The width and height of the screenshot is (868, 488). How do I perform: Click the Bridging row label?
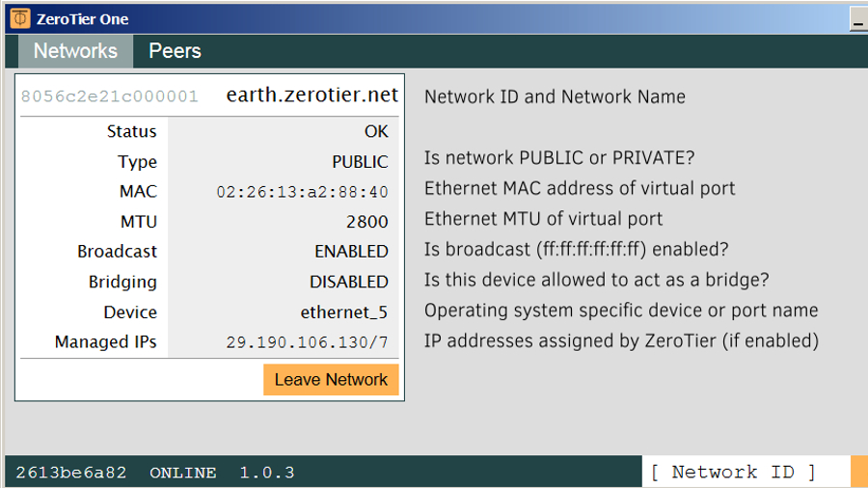coord(122,283)
